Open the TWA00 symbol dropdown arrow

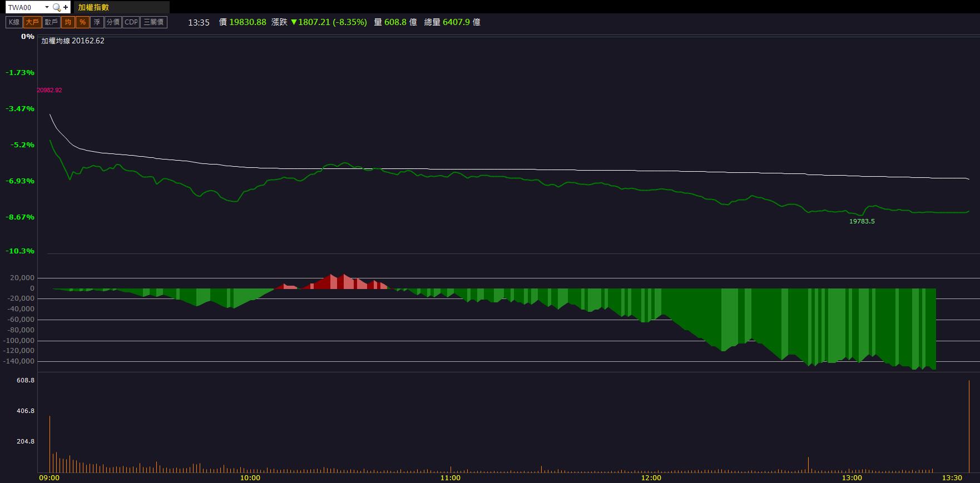tap(47, 7)
